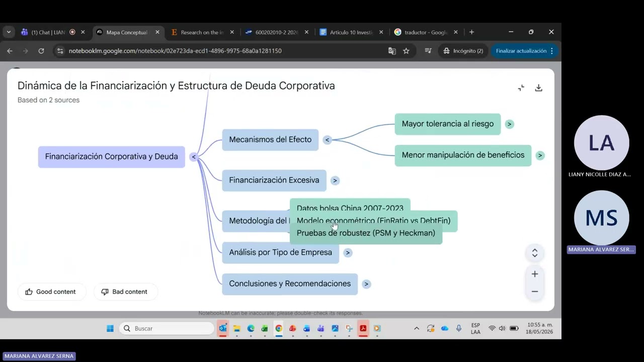Download the mind map image
The image size is (644, 362).
point(538,88)
